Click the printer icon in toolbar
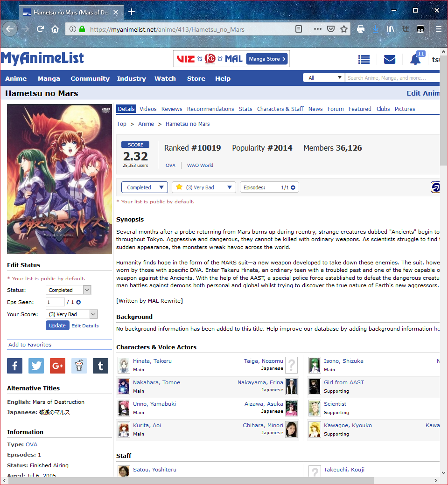This screenshot has height=485, width=448. [x=360, y=29]
